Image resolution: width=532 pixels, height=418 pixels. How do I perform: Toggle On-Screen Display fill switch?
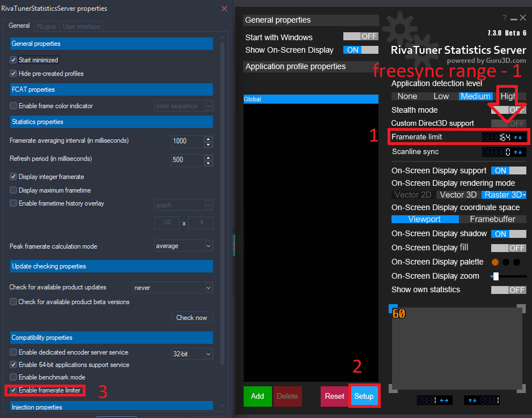pyautogui.click(x=509, y=248)
